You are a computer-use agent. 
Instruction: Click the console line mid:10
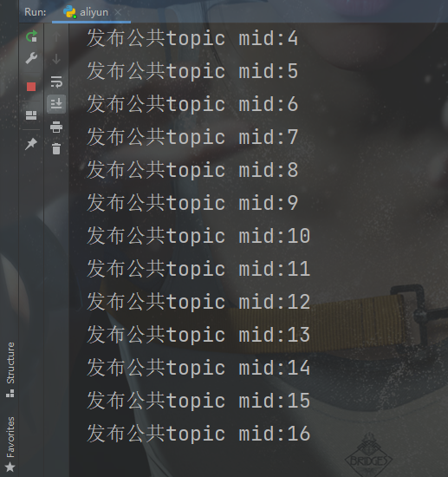(198, 236)
